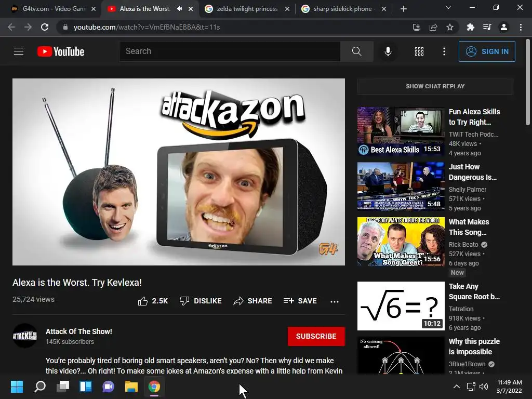532x399 pixels.
Task: Click the share page icon in address bar
Action: (433, 27)
